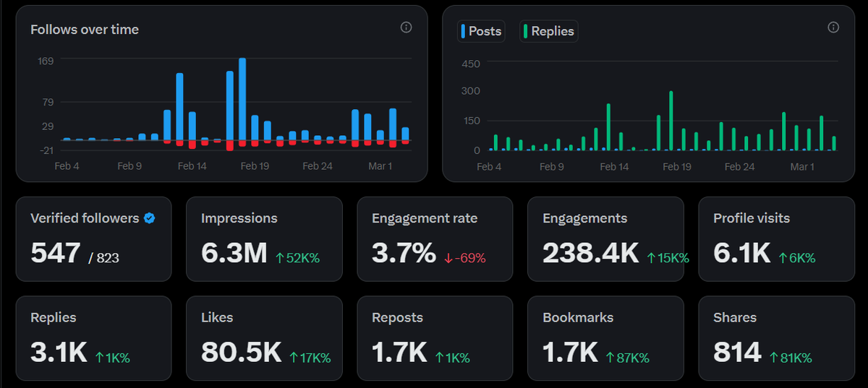Click the 547 verified followers count
This screenshot has width=868, height=388.
pyautogui.click(x=56, y=253)
